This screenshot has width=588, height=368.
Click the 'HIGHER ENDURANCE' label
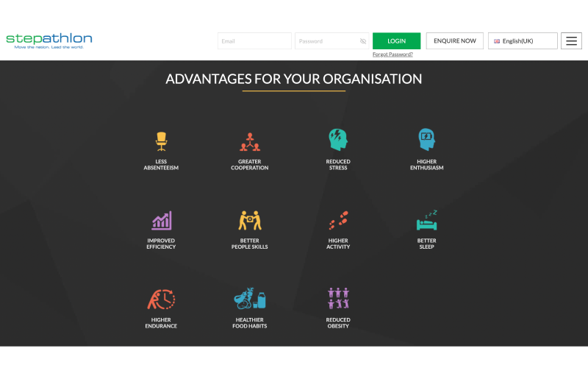(161, 323)
